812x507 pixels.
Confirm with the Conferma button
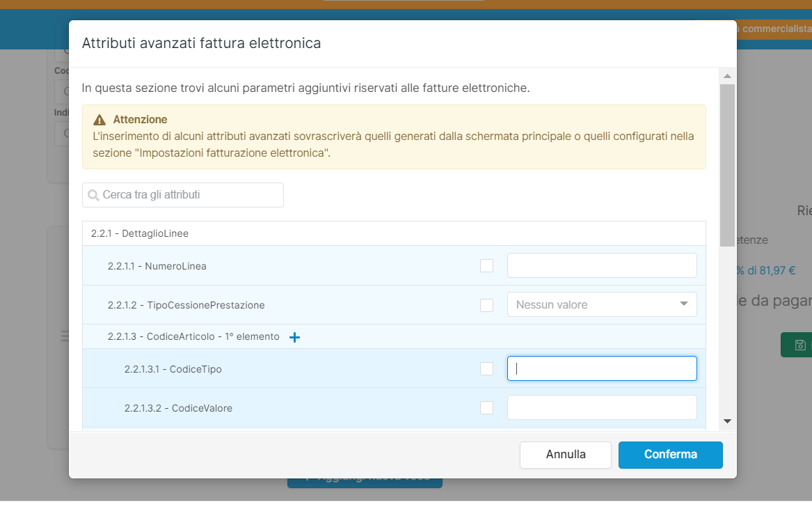pos(669,455)
